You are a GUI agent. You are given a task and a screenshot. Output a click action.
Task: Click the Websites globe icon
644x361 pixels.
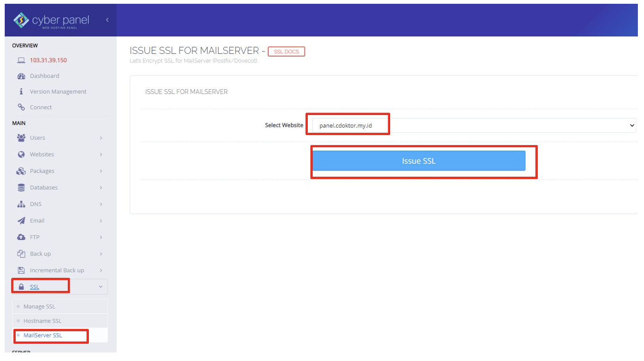coord(21,154)
